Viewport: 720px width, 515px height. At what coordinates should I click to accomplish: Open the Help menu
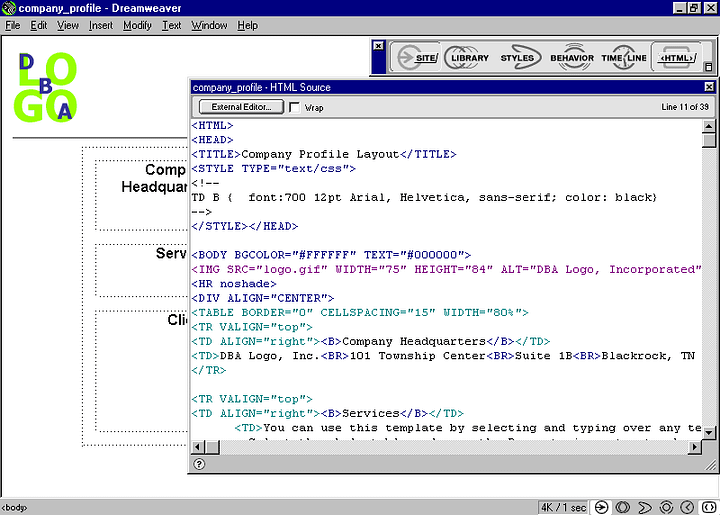(248, 25)
